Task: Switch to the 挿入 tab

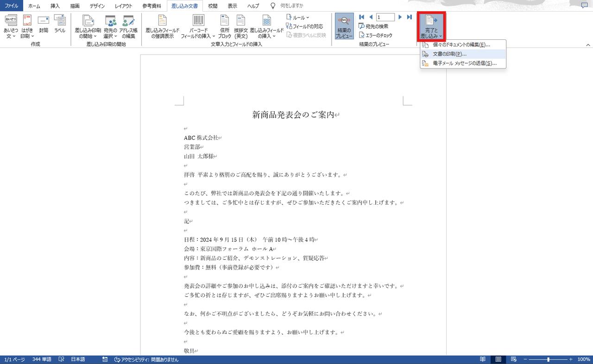Action: coord(55,6)
